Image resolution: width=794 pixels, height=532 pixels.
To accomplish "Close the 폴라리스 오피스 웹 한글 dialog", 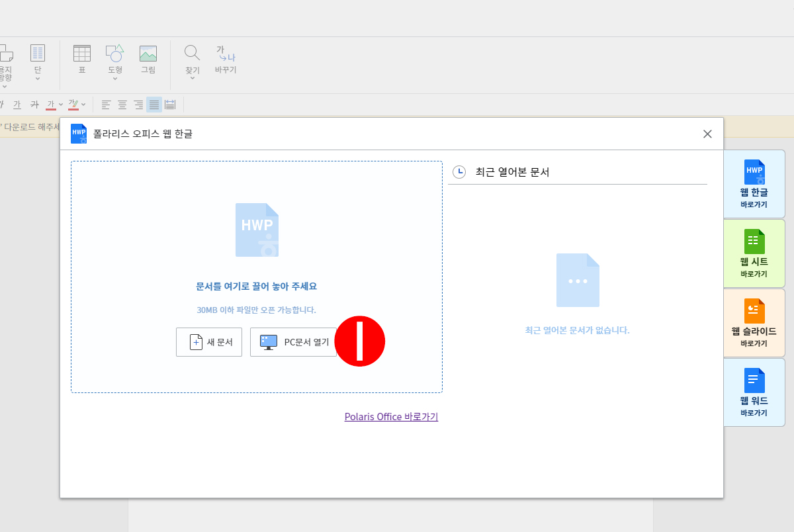I will 707,134.
